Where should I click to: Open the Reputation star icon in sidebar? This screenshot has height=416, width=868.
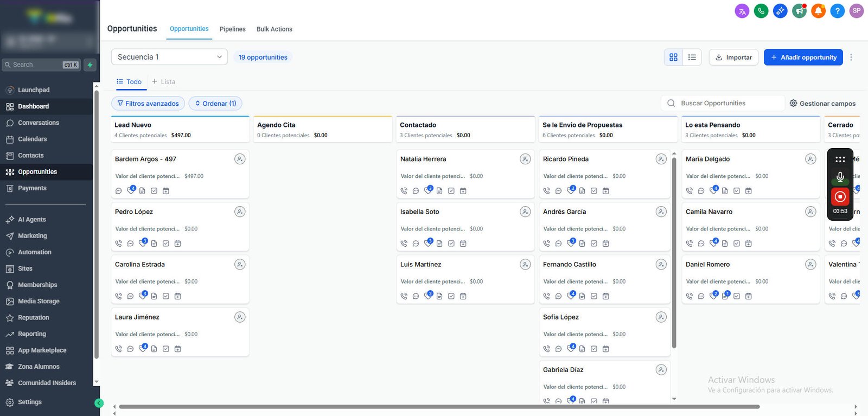pos(10,318)
